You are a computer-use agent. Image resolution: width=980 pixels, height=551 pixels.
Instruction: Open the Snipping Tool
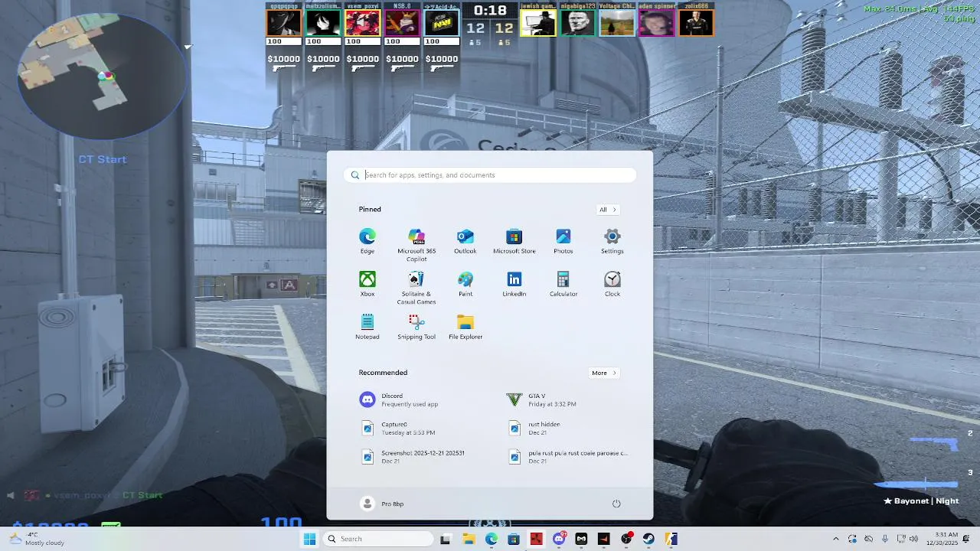click(416, 327)
